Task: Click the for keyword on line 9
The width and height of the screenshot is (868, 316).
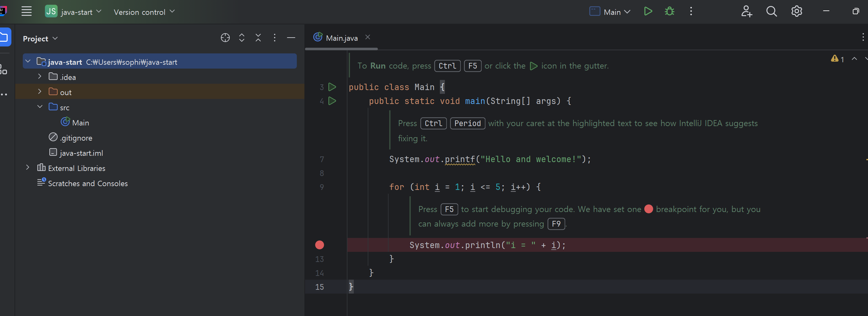Action: 396,187
